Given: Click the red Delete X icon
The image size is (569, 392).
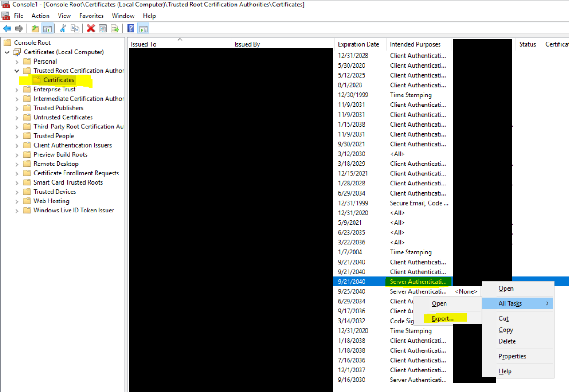Looking at the screenshot, I should (91, 29).
